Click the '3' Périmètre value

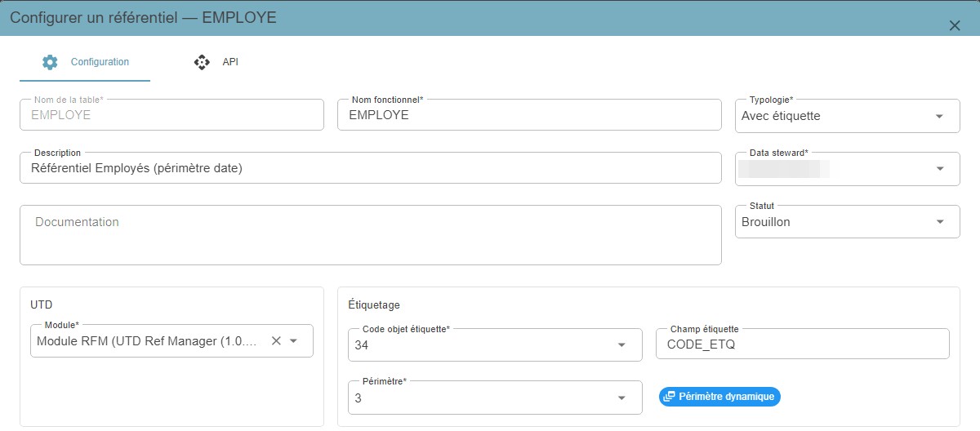pos(358,398)
